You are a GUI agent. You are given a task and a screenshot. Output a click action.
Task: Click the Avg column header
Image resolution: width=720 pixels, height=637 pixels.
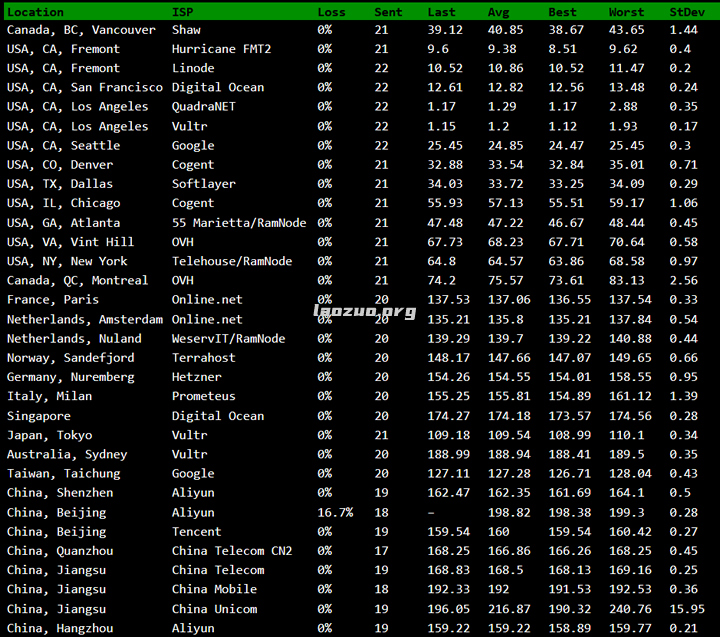click(498, 12)
